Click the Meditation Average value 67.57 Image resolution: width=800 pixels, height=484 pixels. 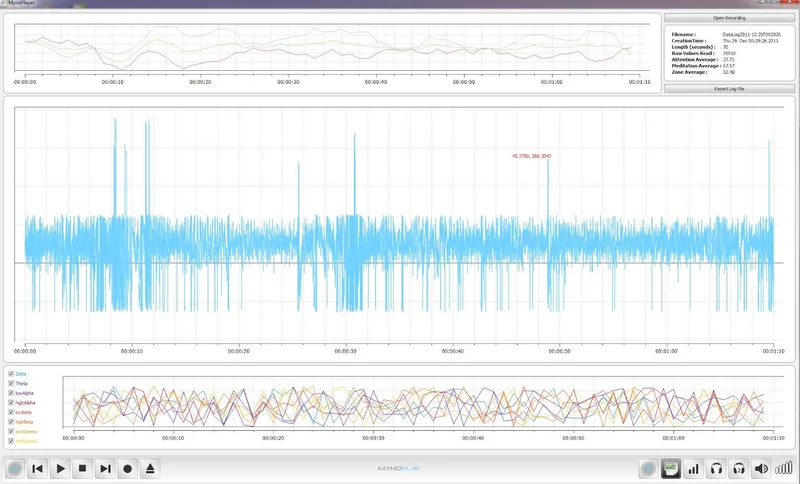729,66
